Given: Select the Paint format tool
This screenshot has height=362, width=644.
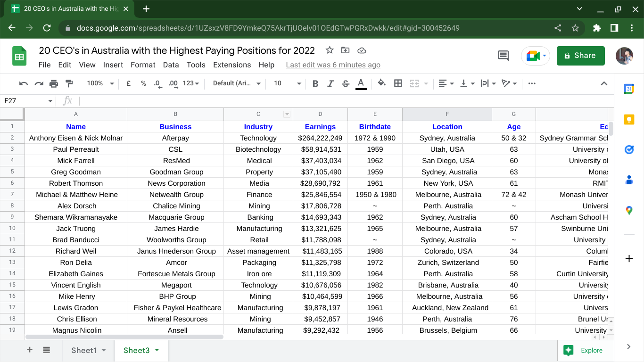Looking at the screenshot, I should pyautogui.click(x=69, y=83).
